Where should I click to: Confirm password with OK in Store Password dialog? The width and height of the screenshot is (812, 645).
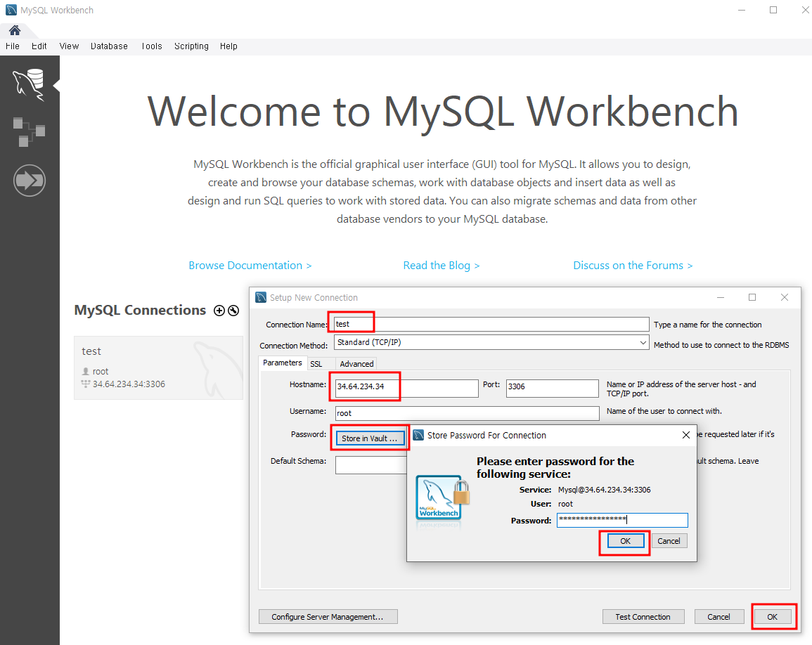625,541
